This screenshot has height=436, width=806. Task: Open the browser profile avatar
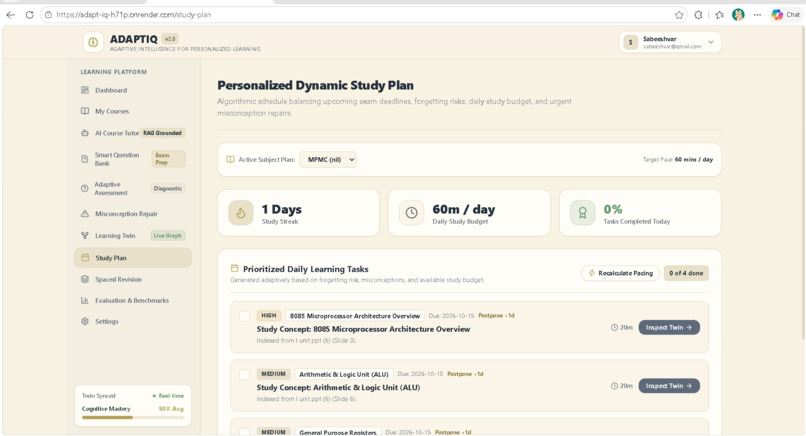pos(738,15)
